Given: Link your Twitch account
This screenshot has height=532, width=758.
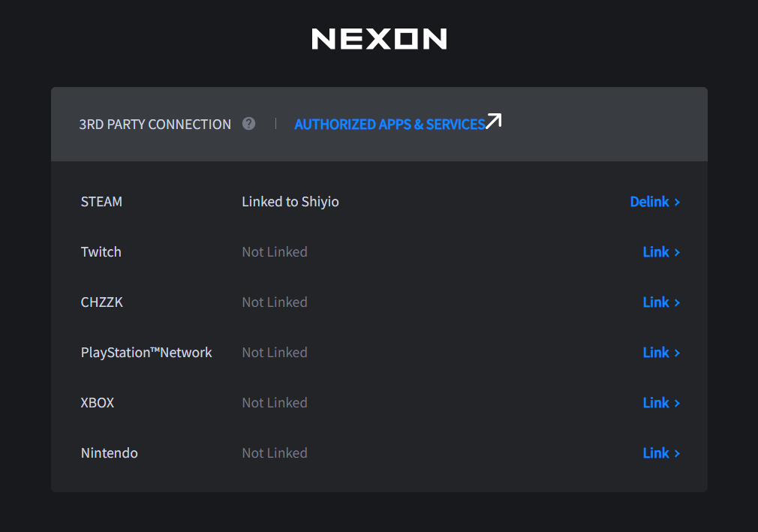Looking at the screenshot, I should point(656,252).
